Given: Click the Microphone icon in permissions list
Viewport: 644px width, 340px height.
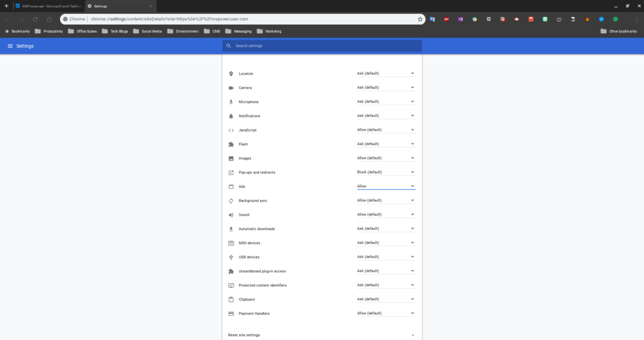Looking at the screenshot, I should [231, 101].
